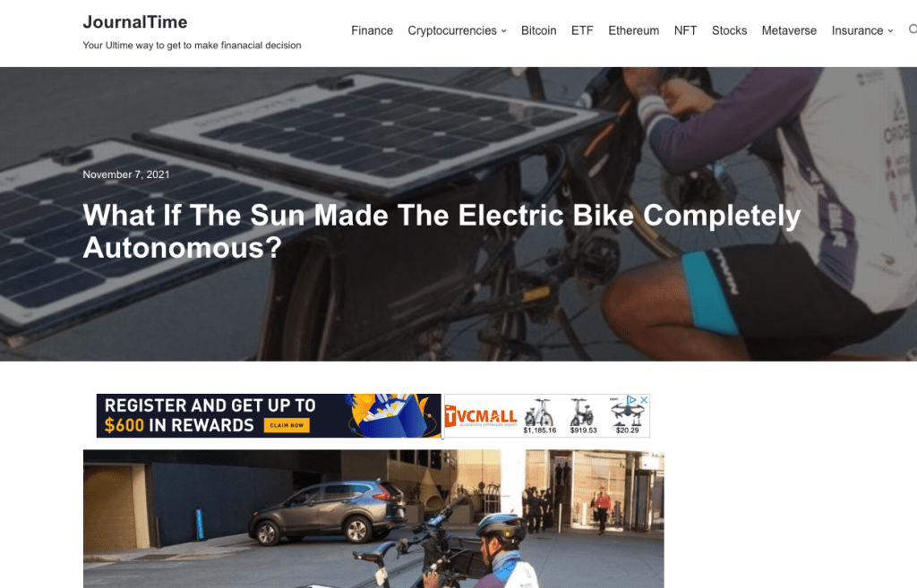This screenshot has height=588, width=917.
Task: Navigate to the NFT page
Action: (685, 30)
